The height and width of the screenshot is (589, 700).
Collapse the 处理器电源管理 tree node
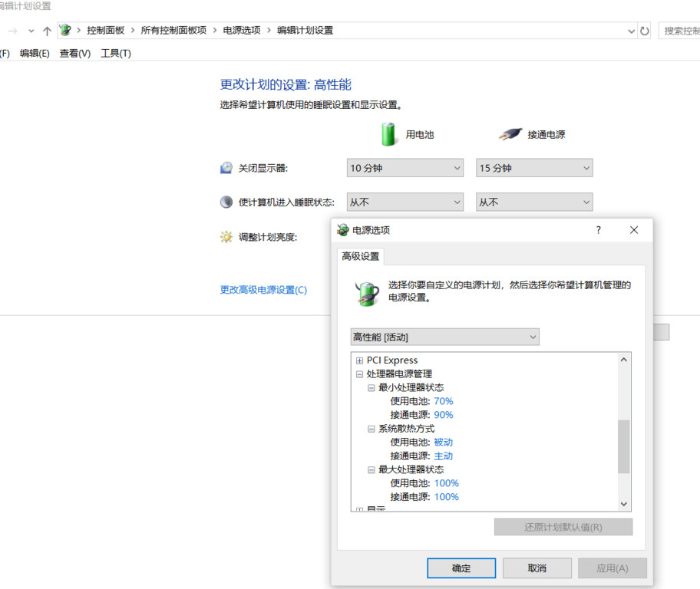pos(359,374)
